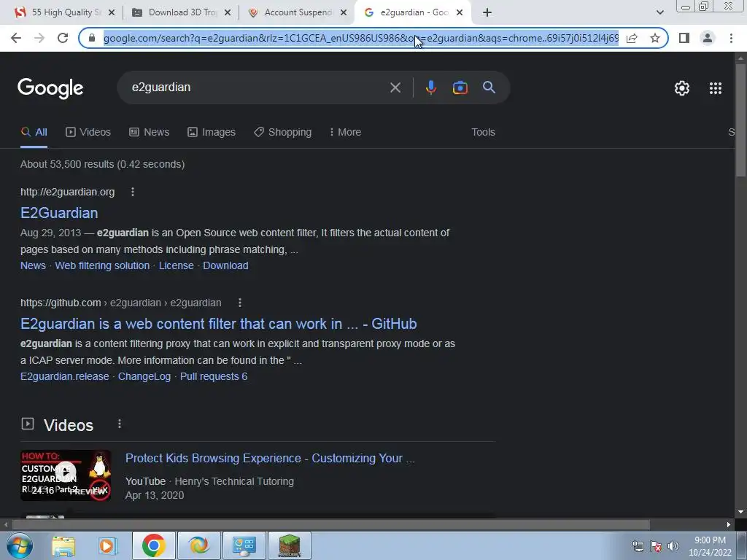Click the URL in the address bar
747x560 pixels.
click(x=360, y=38)
